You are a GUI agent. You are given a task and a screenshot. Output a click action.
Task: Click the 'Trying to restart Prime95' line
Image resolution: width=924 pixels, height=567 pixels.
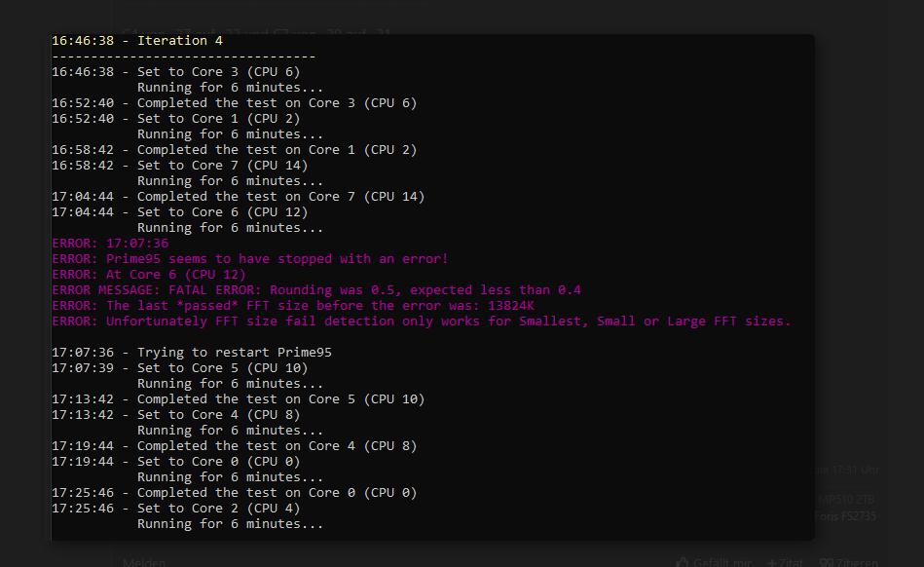click(x=192, y=353)
